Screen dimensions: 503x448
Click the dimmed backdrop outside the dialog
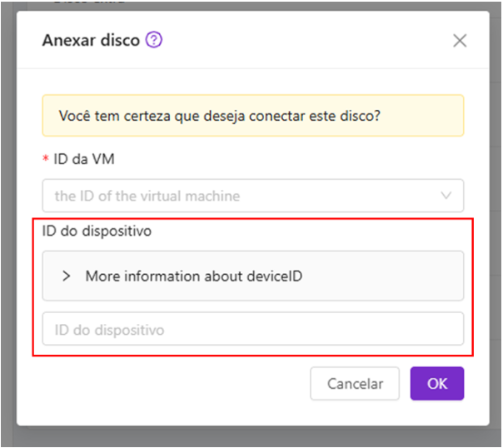tap(8, 225)
